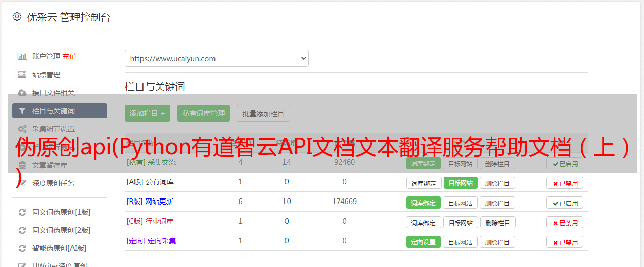Click the server icon for 站点管理
644x267 pixels.
[22, 75]
